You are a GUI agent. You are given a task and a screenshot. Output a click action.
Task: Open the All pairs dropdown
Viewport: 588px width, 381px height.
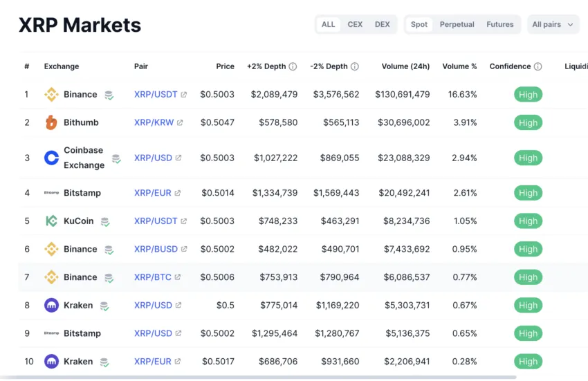click(553, 24)
